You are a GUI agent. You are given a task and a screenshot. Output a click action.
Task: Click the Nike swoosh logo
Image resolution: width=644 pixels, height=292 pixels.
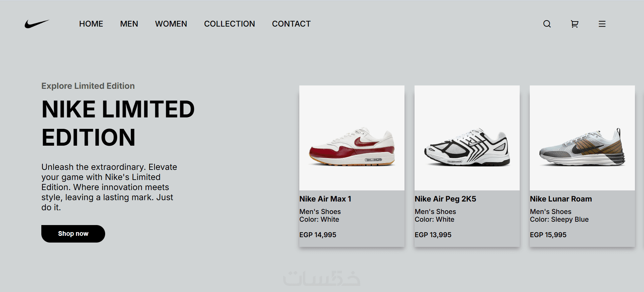click(x=37, y=24)
